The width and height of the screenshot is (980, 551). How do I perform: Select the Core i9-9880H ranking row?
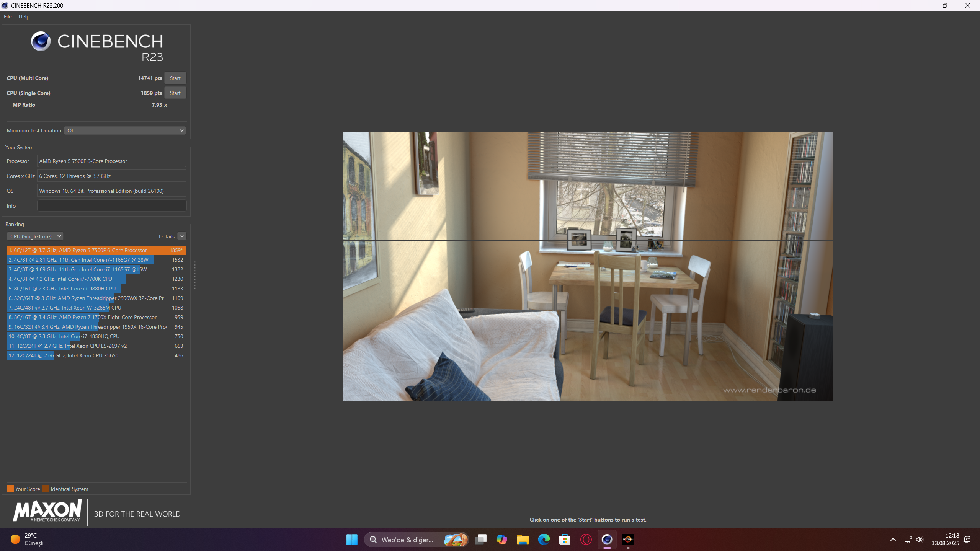pyautogui.click(x=96, y=289)
